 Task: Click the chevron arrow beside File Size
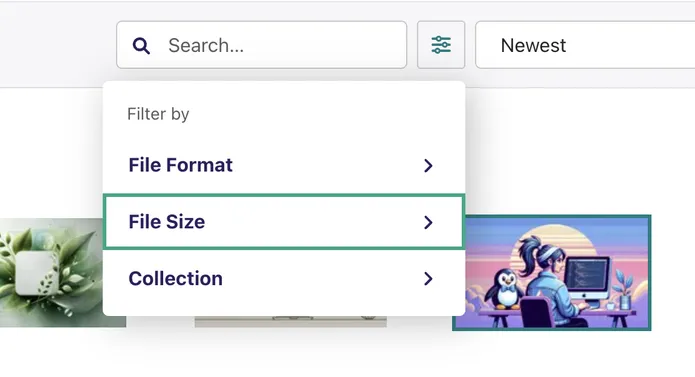pyautogui.click(x=428, y=222)
